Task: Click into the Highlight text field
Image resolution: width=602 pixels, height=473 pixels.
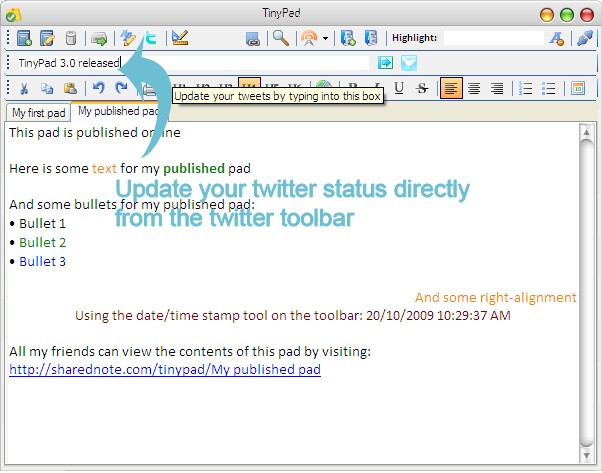Action: pyautogui.click(x=494, y=38)
